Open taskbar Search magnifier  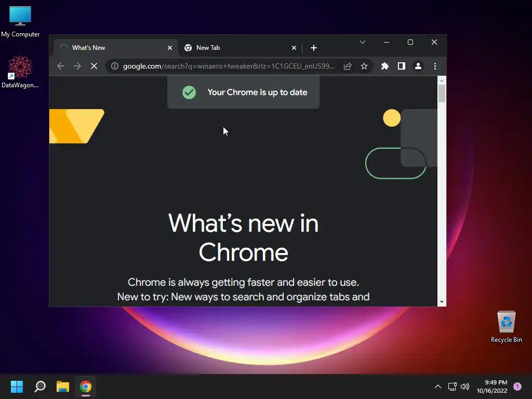point(39,387)
